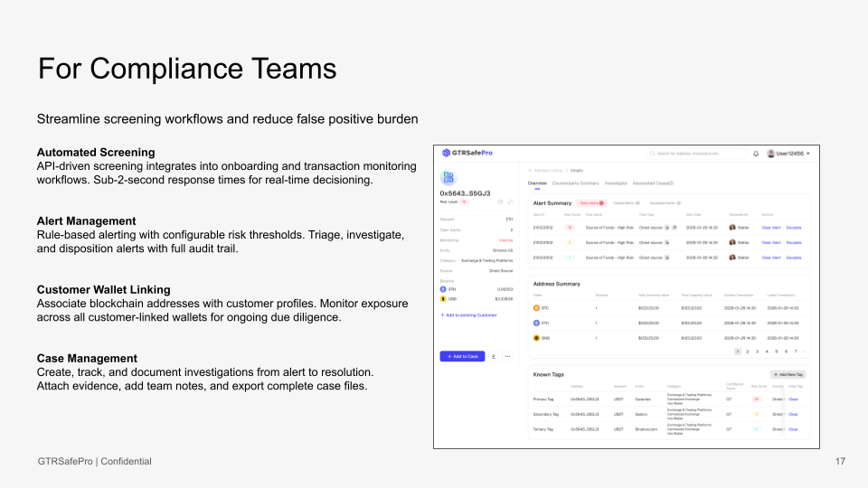Switch to the Overview tab
Image resolution: width=868 pixels, height=488 pixels.
[x=537, y=183]
